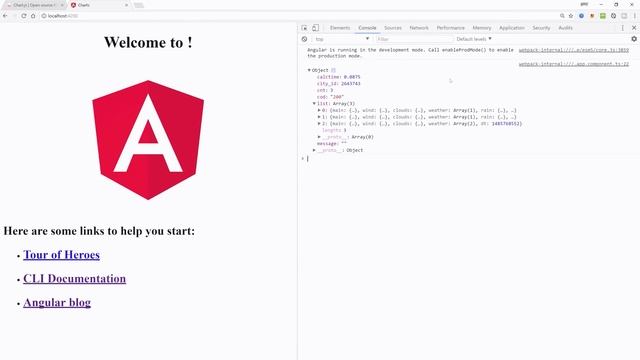This screenshot has width=640, height=360.
Task: Expand list item 2
Action: 319,124
